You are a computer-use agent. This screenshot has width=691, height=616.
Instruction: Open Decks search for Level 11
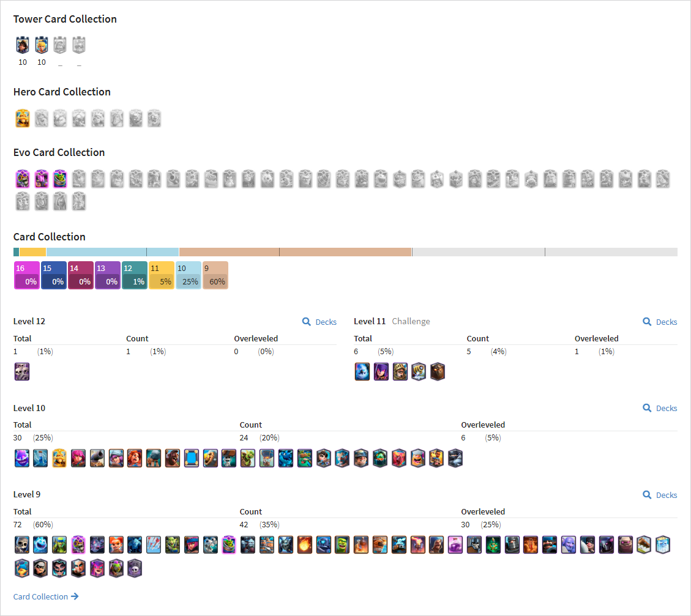point(660,322)
